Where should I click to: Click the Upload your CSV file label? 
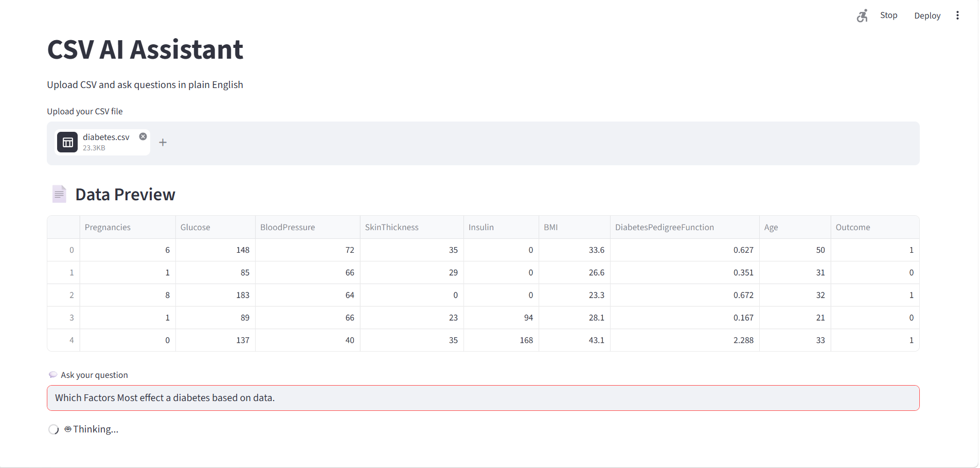[85, 111]
